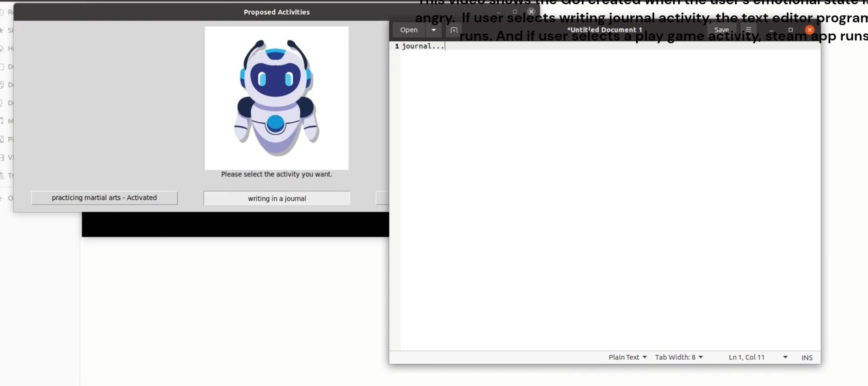Open the gedit hamburger menu
Screen dimensions: 868x386
[748, 30]
